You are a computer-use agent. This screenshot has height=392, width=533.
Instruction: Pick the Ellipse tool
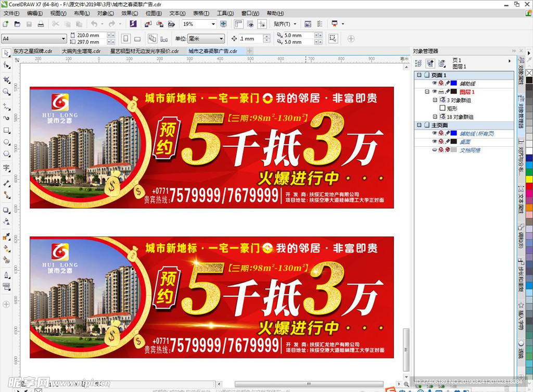[x=6, y=142]
